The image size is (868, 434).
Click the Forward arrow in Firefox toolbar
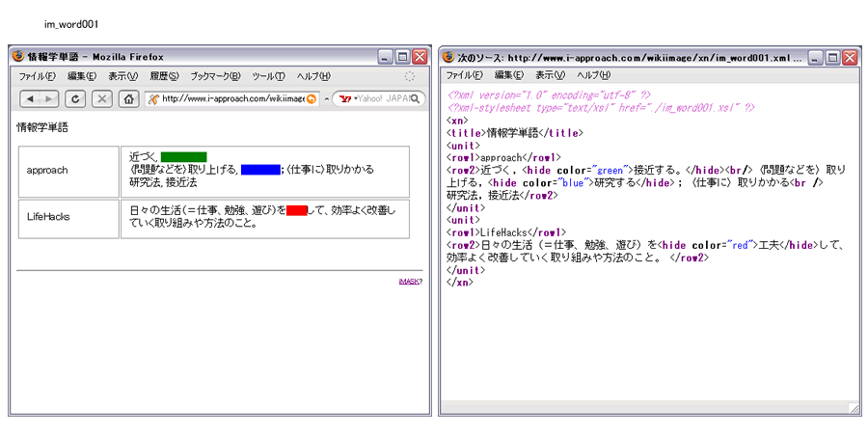[x=48, y=98]
